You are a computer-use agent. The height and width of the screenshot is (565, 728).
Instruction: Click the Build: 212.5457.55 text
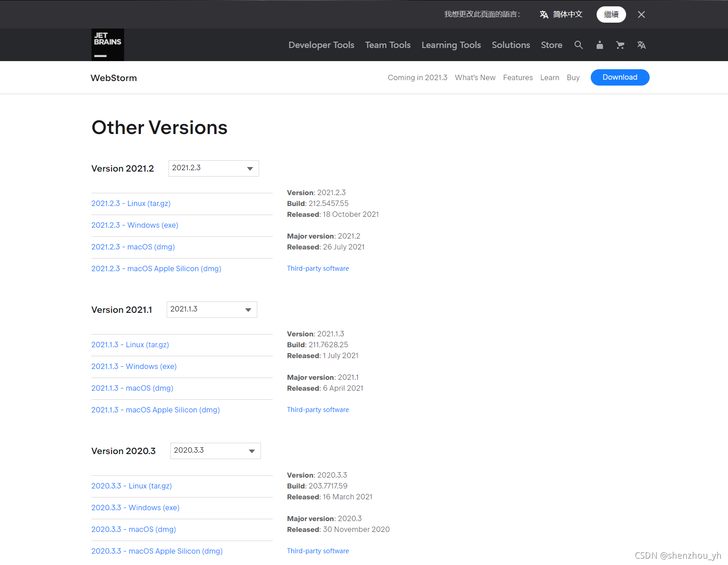[318, 203]
